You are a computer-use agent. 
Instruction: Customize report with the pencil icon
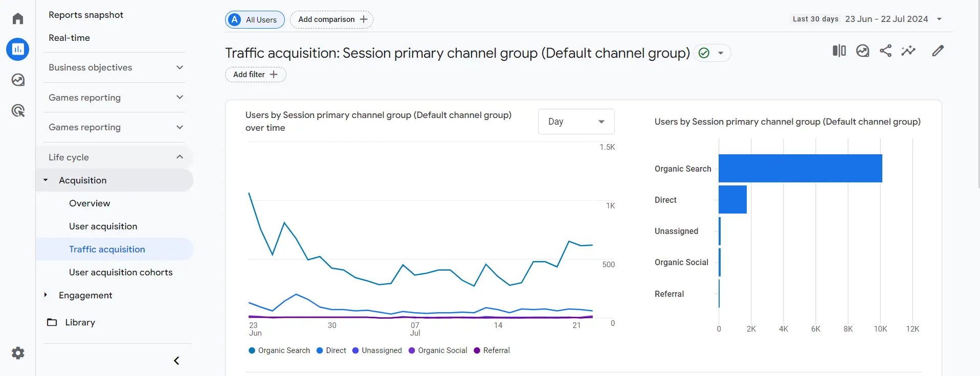point(938,51)
